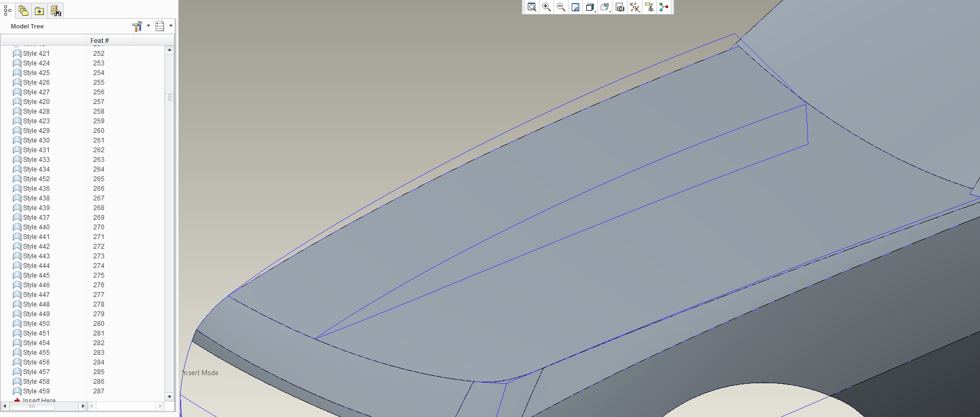Click the icon beside Style 439
Image resolution: width=980 pixels, height=417 pixels.
(x=17, y=208)
